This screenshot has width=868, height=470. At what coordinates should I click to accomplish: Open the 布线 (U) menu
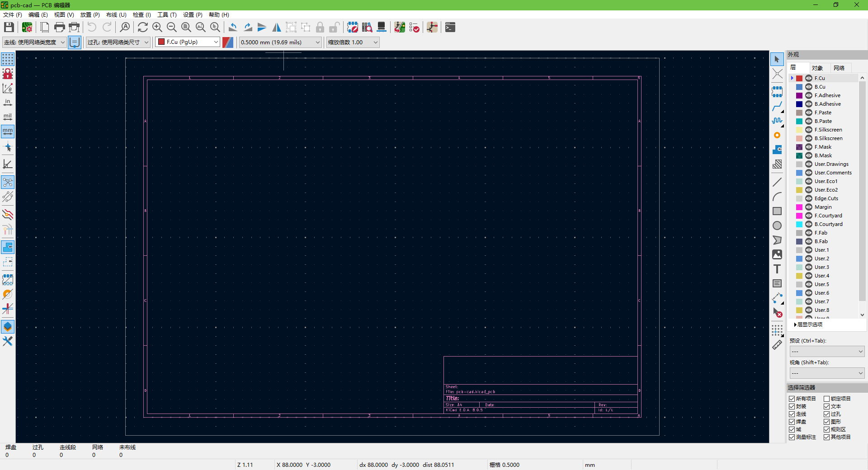116,15
